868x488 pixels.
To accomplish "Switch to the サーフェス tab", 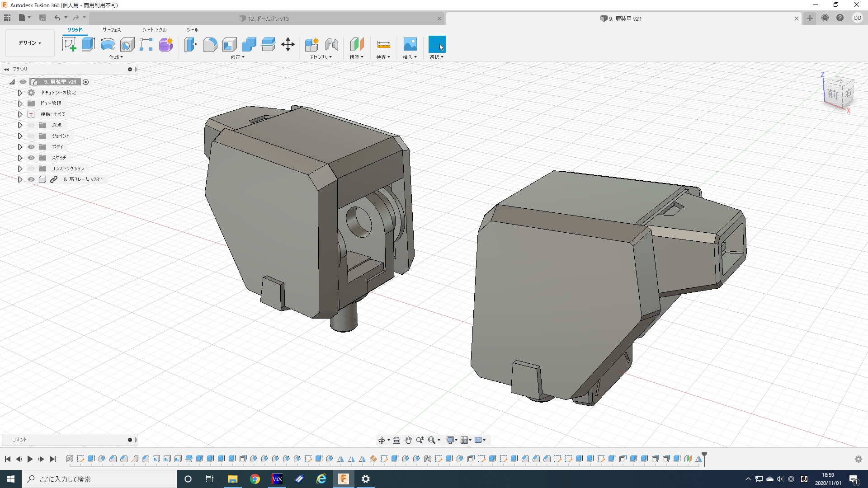I will coord(111,30).
